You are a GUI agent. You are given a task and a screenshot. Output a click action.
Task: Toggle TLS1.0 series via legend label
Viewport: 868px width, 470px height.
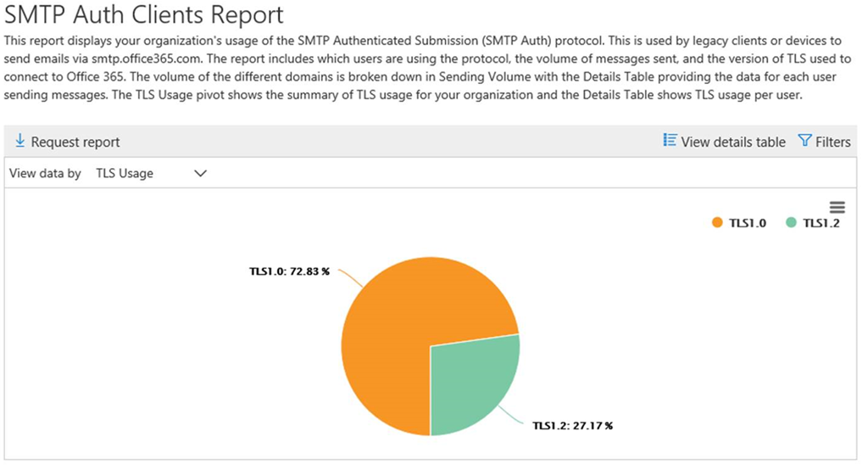coord(748,223)
